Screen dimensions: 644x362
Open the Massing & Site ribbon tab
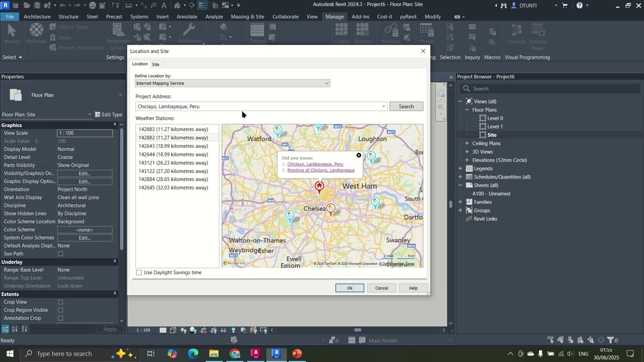tap(248, 17)
